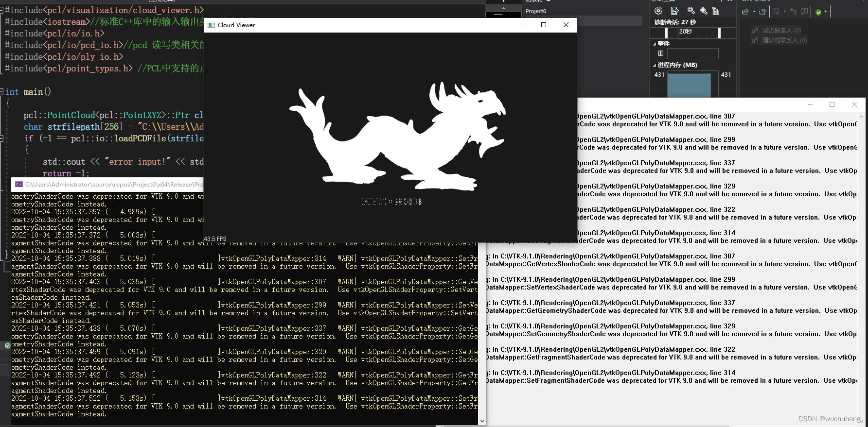
Task: Close the white log window
Action: (854, 104)
